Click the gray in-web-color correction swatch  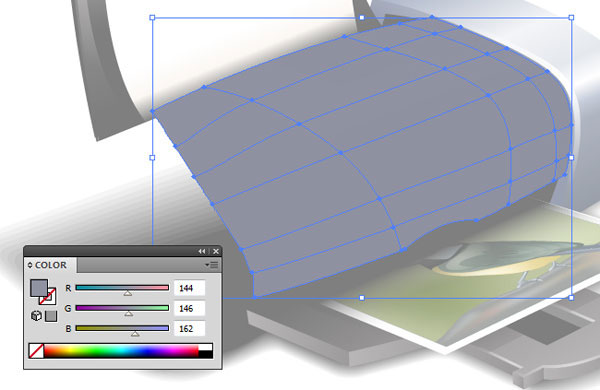(51, 316)
